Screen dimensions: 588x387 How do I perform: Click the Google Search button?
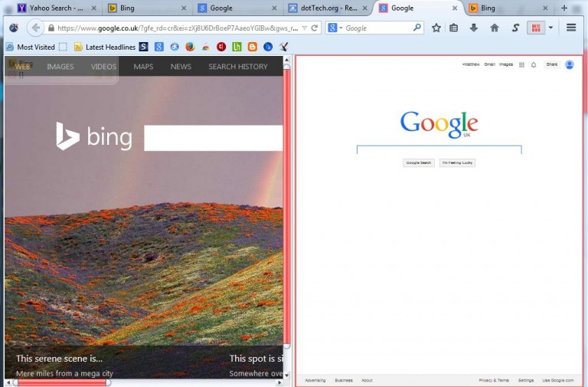coord(419,163)
